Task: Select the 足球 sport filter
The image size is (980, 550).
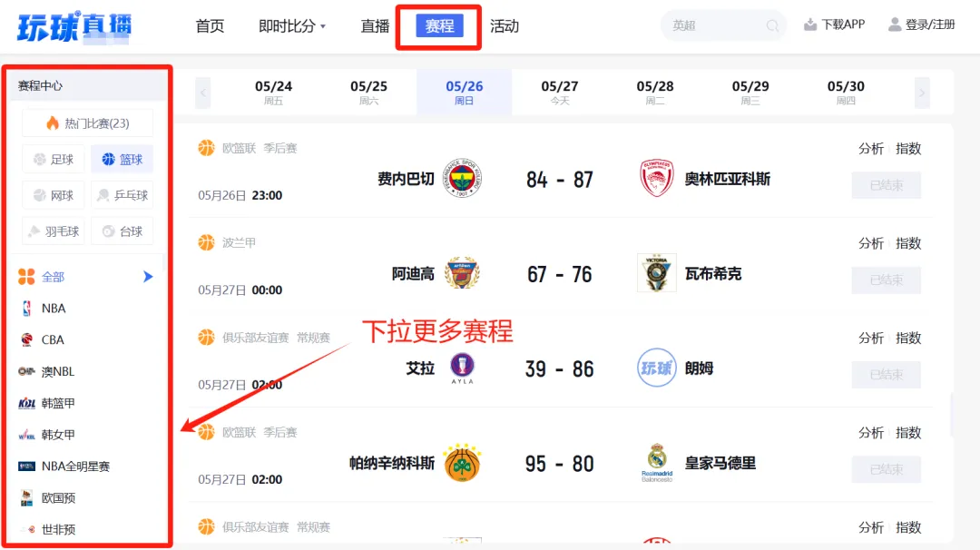Action: (54, 160)
